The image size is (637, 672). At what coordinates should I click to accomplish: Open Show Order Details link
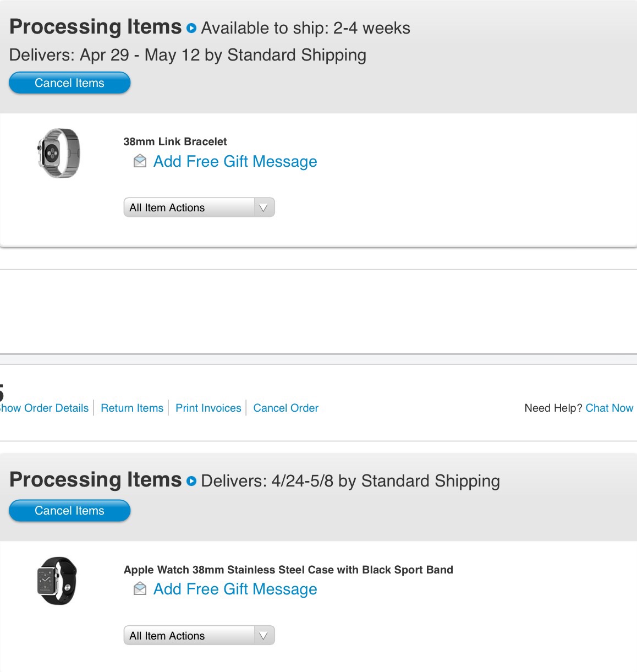(x=44, y=408)
